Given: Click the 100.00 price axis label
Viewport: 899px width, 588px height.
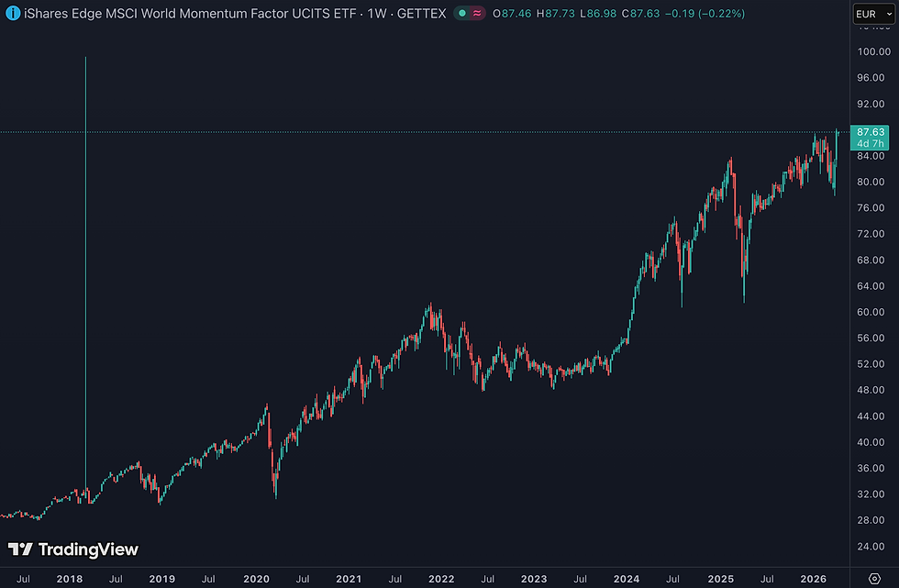Looking at the screenshot, I should [x=873, y=51].
